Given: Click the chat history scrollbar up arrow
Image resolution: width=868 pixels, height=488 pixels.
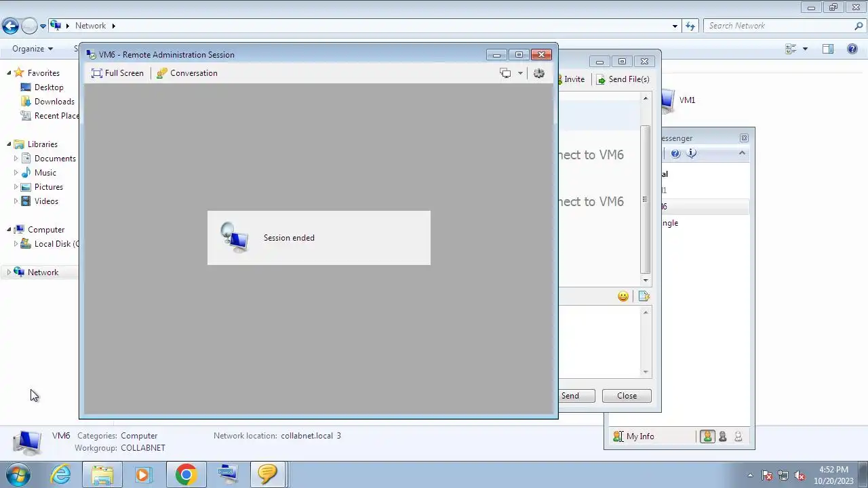Looking at the screenshot, I should point(646,99).
